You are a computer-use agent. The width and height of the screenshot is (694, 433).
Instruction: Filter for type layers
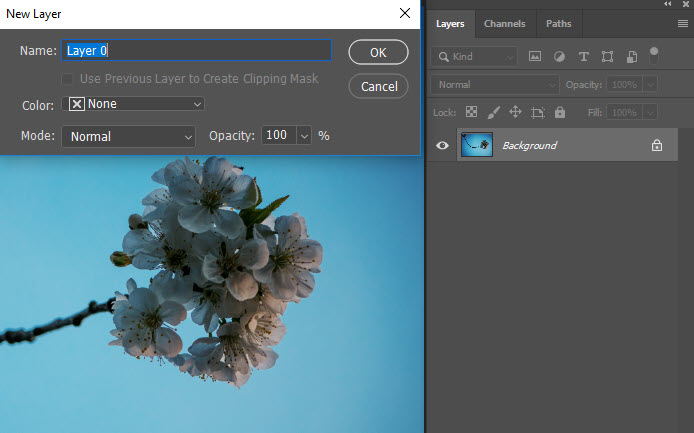tap(583, 56)
